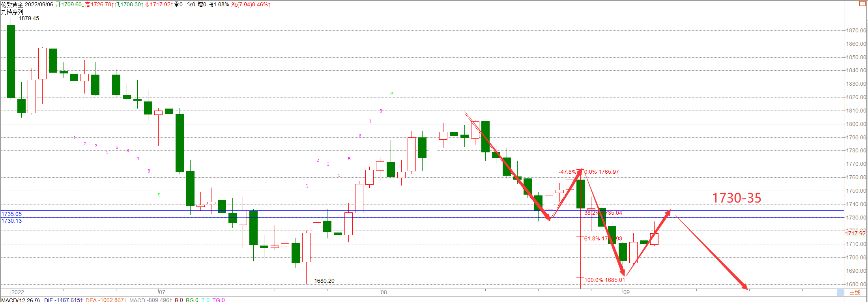Image resolution: width=868 pixels, height=302 pixels.
Task: Click the -47.8% Fibonacci label
Action: pos(567,172)
